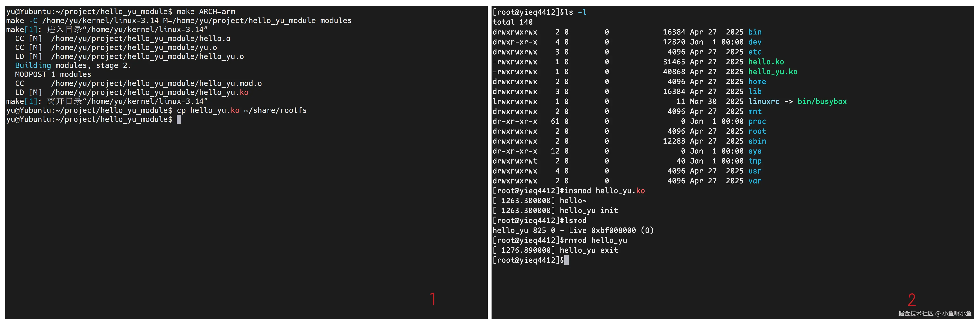Click green hello_yu.ko in the ls listing
The height and width of the screenshot is (325, 980).
pyautogui.click(x=773, y=72)
